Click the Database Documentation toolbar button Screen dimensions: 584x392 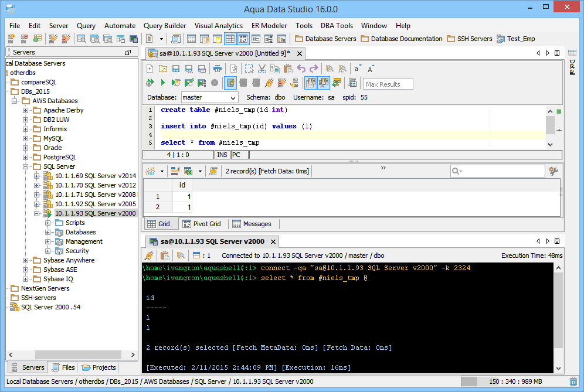[x=401, y=39]
